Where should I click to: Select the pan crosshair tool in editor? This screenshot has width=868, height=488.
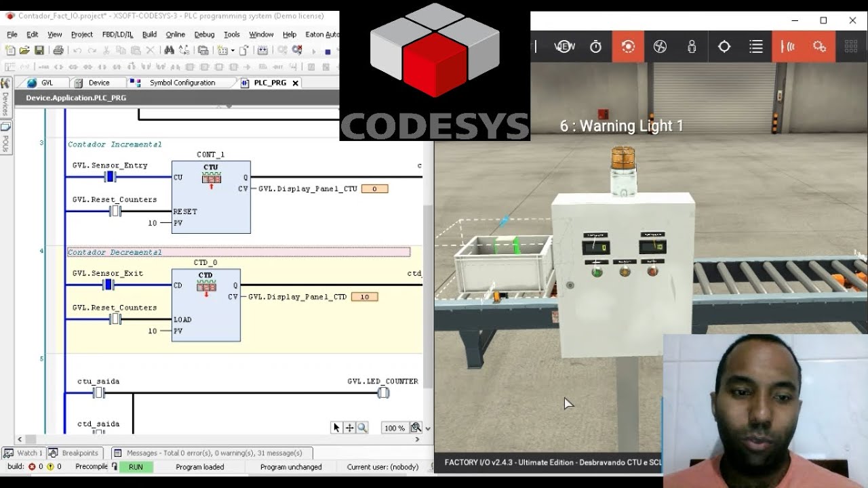[350, 428]
